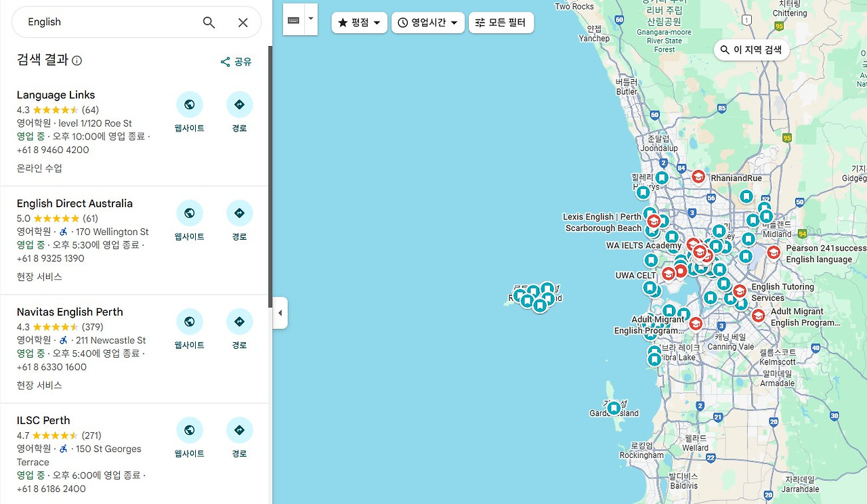Open Language Links website globe icon
The width and height of the screenshot is (867, 504).
click(x=190, y=105)
